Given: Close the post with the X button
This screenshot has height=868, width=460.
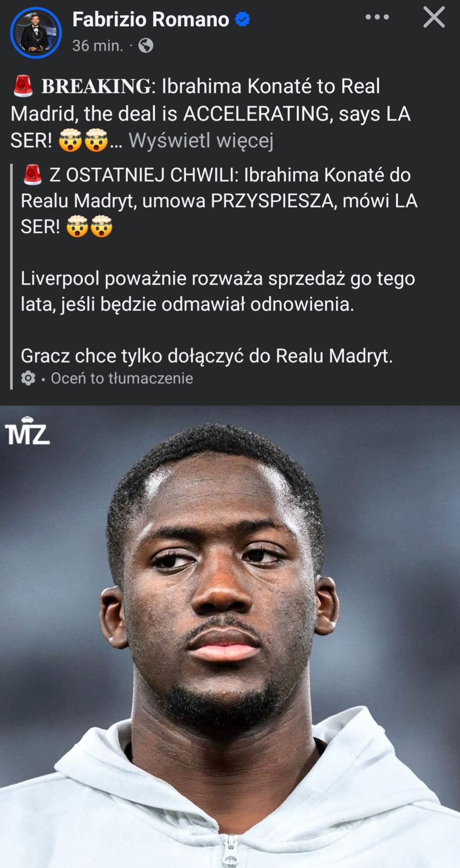Looking at the screenshot, I should tap(434, 17).
